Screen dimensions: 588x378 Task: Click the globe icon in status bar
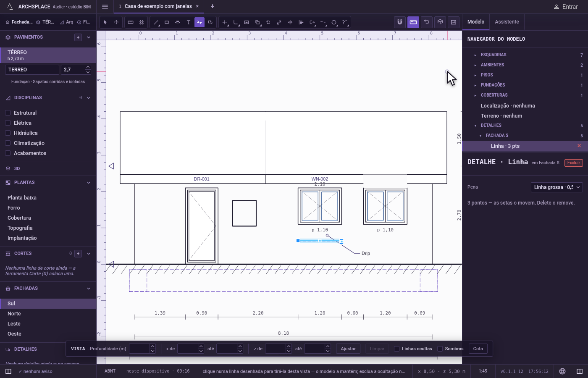(562, 371)
